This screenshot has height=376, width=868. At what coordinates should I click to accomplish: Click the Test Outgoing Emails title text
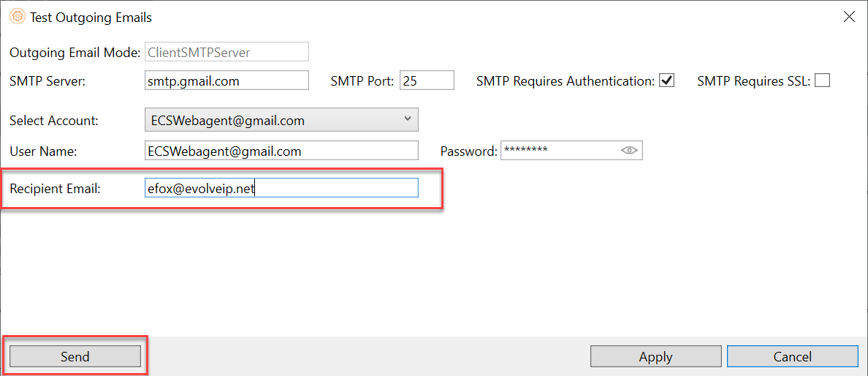click(91, 17)
